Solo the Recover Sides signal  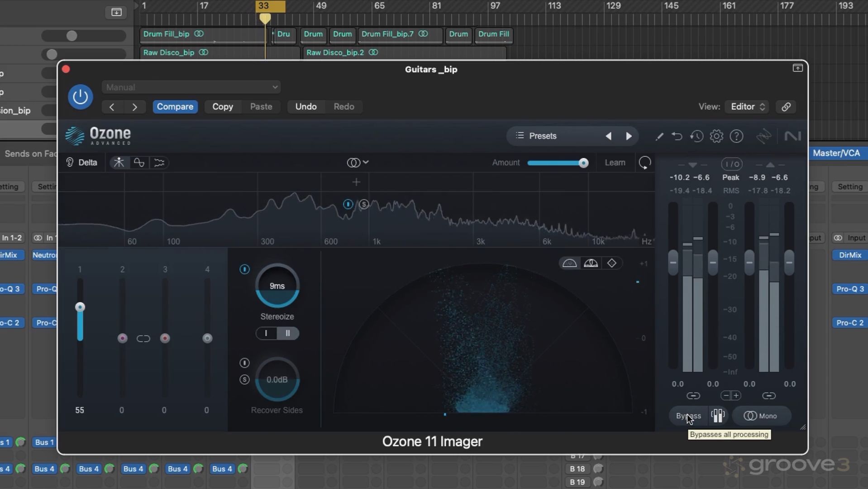[x=244, y=379]
